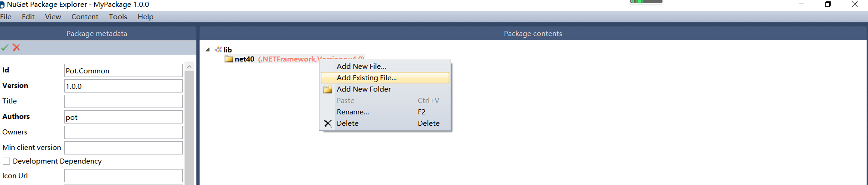Click the net40 folder icon
Image resolution: width=868 pixels, height=185 pixels.
point(229,59)
